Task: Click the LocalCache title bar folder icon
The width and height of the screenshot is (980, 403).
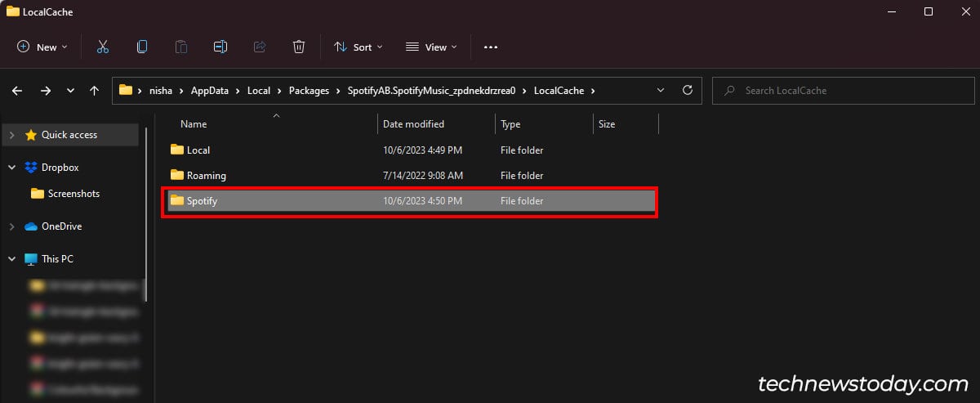Action: 13,11
